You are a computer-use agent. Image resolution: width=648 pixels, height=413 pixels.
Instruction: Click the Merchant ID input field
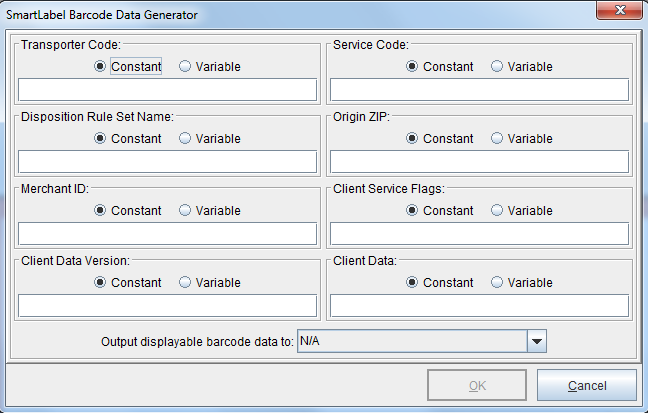(x=168, y=234)
